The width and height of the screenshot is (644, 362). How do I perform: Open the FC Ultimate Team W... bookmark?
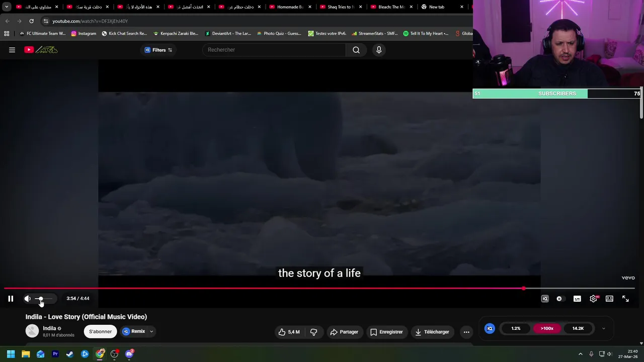[43, 34]
